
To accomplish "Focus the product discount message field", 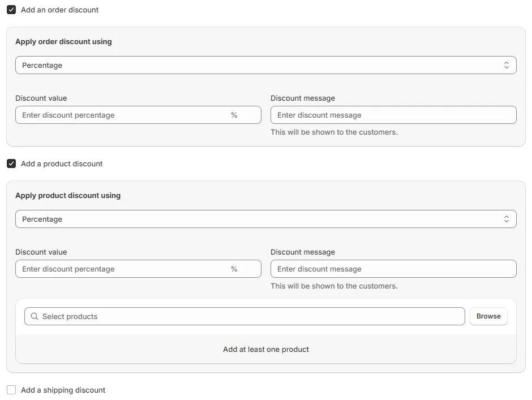I will [x=393, y=269].
